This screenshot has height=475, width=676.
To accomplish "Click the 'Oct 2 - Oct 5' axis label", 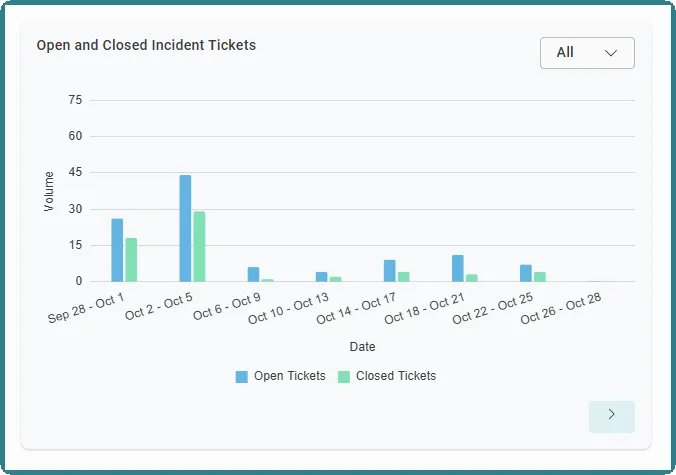I will point(159,306).
